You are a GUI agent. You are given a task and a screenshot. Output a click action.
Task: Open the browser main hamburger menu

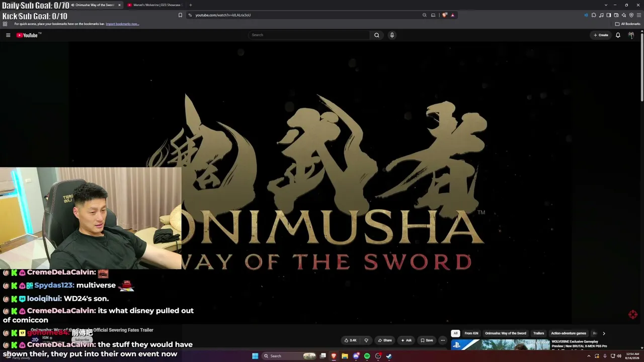(639, 15)
